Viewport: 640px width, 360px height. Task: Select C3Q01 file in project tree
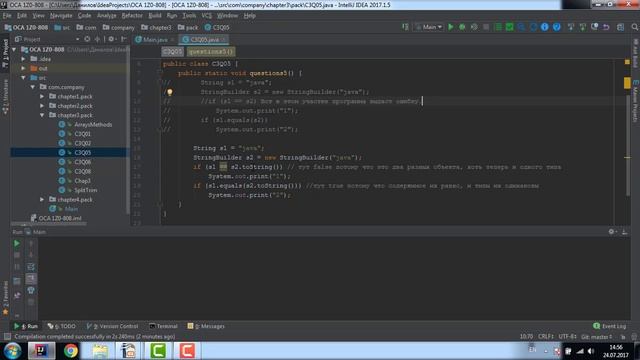[x=82, y=134]
